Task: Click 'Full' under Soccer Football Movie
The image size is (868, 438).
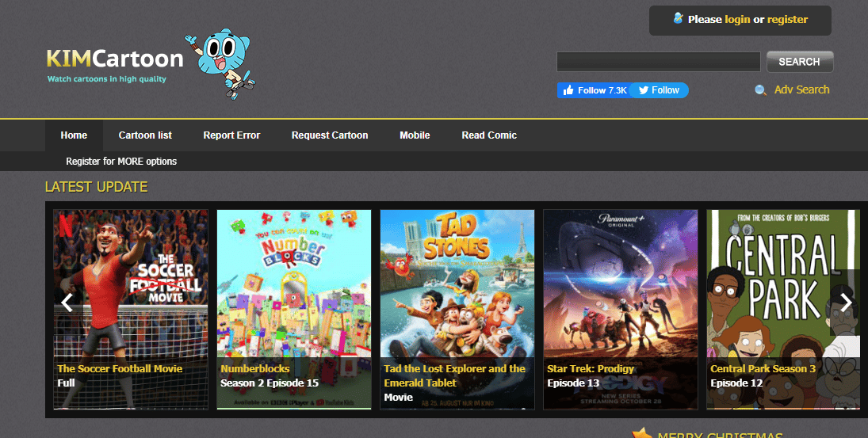Action: 66,383
